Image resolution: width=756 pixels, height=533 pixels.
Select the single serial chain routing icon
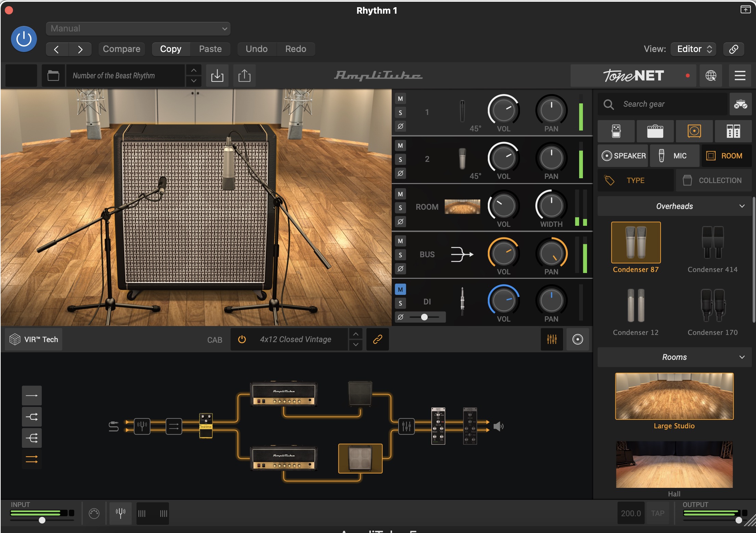(32, 396)
